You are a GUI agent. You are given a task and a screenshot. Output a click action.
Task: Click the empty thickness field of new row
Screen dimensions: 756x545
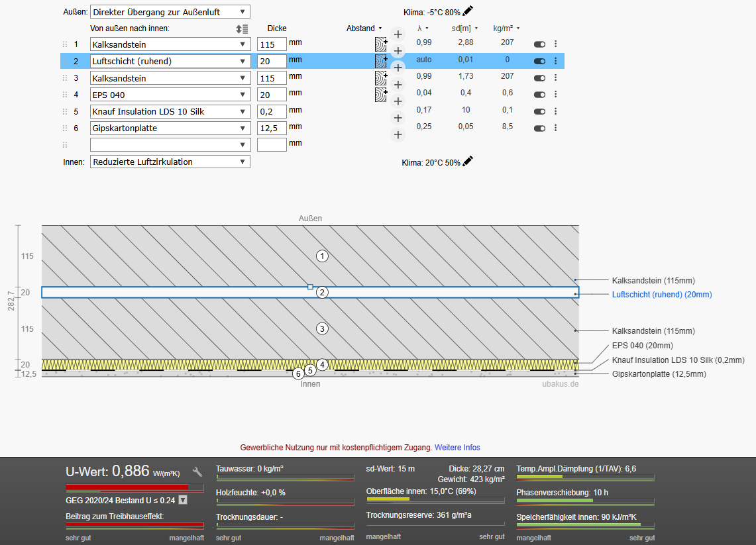click(x=272, y=144)
